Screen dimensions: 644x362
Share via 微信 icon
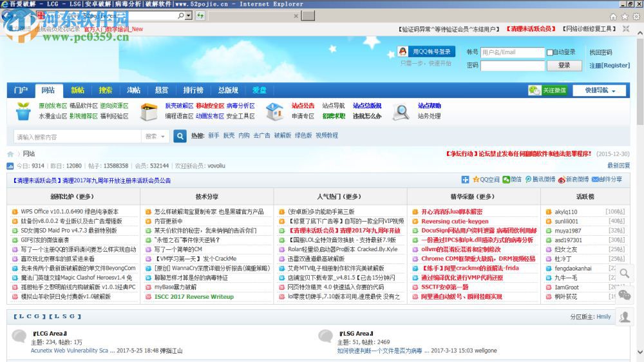(x=506, y=180)
